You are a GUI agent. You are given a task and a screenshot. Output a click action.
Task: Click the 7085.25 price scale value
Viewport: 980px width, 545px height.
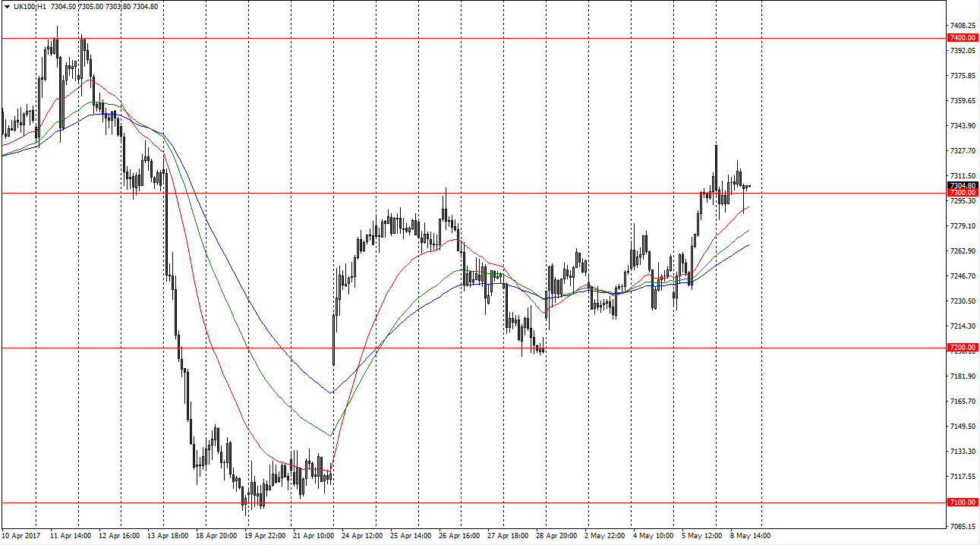[962, 526]
